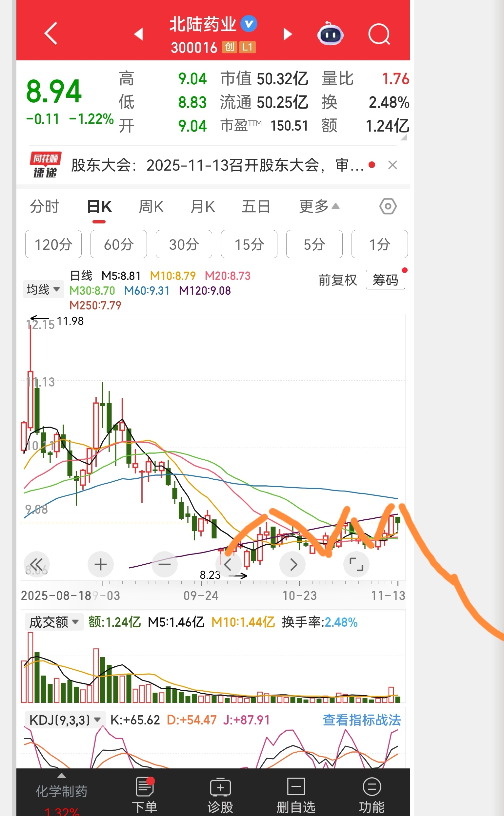This screenshot has width=504, height=816.
Task: Select 月K monthly chart tab
Action: pyautogui.click(x=203, y=206)
